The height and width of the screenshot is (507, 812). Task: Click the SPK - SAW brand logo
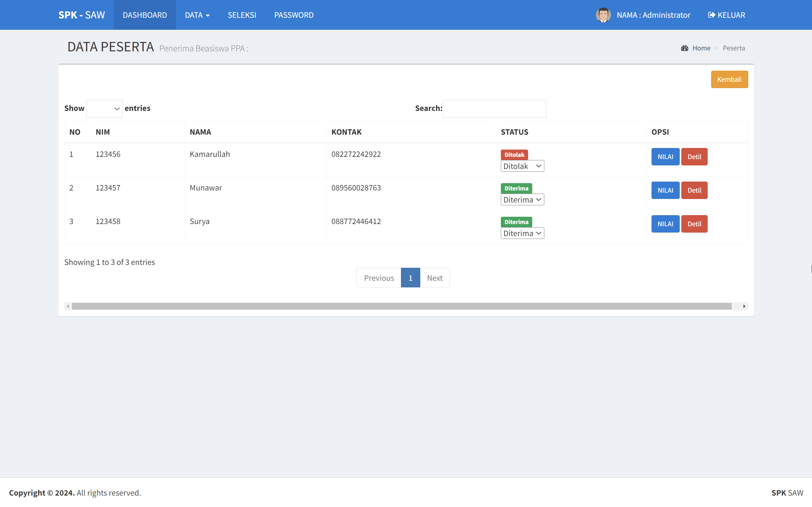(x=82, y=15)
